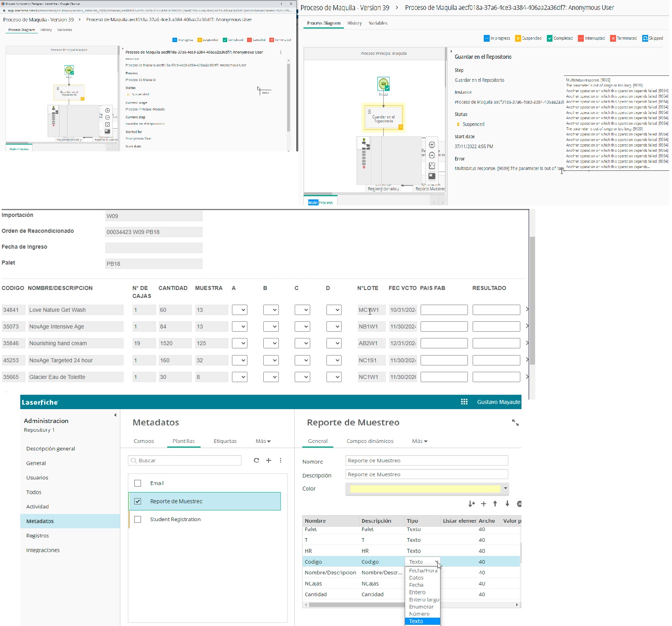672x626 pixels.
Task: Move selected field up with up arrow
Action: pyautogui.click(x=495, y=504)
